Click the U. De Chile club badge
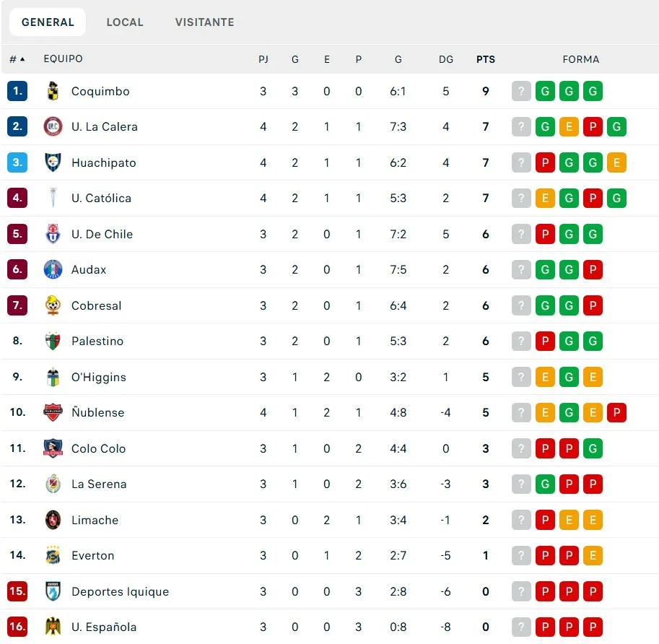This screenshot has height=644, width=659. [x=53, y=234]
